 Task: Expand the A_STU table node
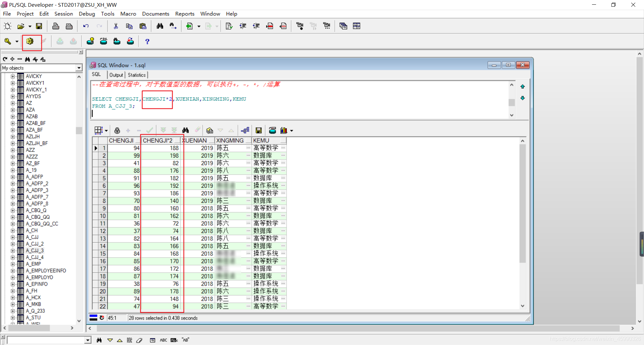coord(13,318)
